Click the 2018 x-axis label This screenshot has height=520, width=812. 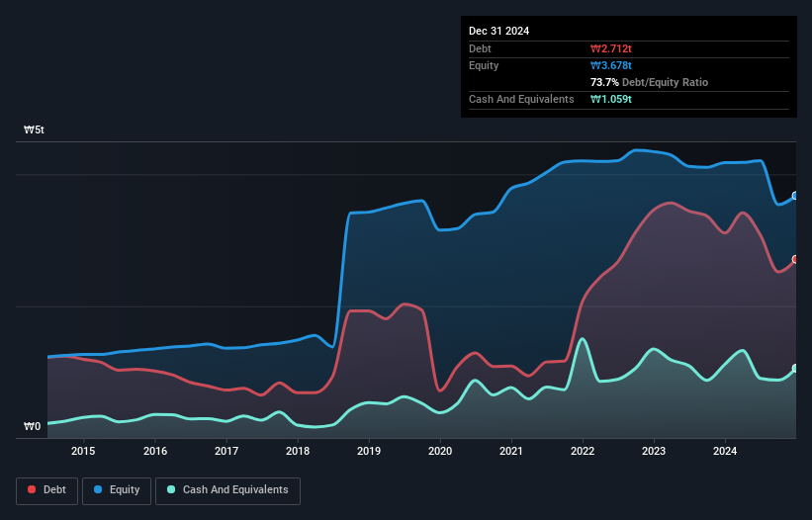(298, 451)
